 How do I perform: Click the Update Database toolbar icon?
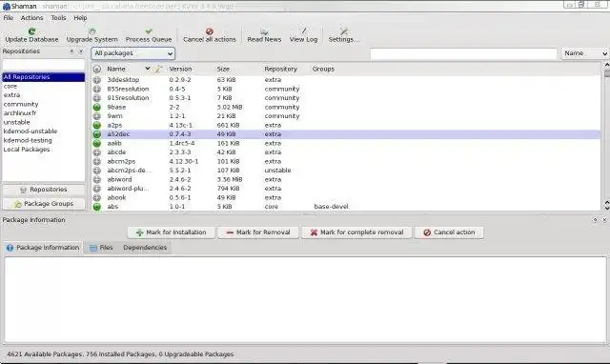(31, 31)
